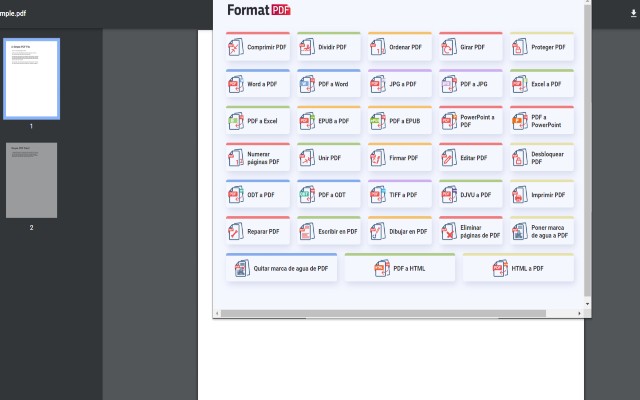Screen dimensions: 640x400
Task: Click the Format PDF logo
Action: coord(259,10)
